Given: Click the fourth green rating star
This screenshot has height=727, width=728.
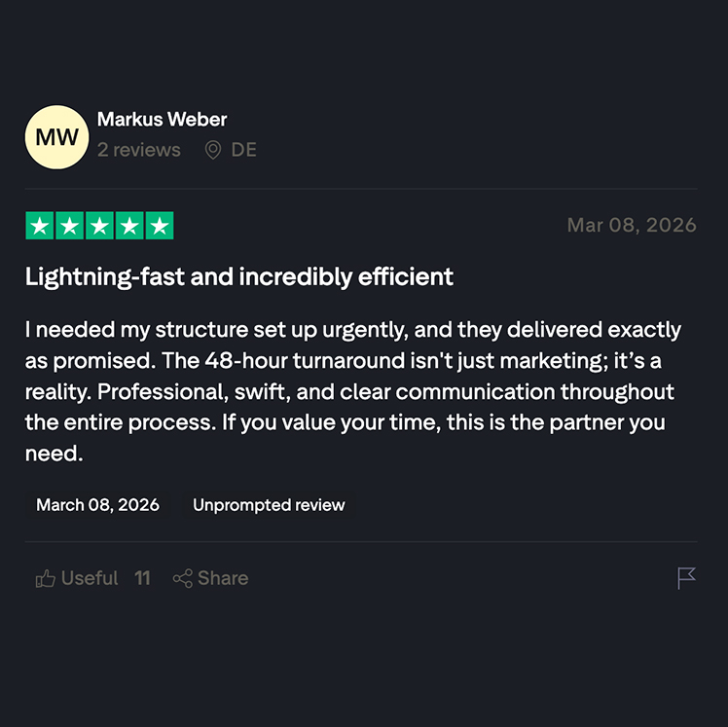Looking at the screenshot, I should (x=128, y=226).
